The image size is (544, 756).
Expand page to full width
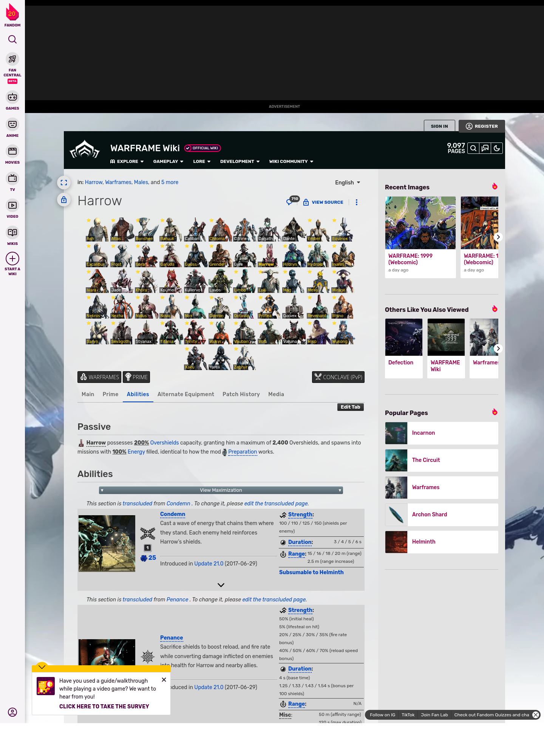[x=64, y=183]
